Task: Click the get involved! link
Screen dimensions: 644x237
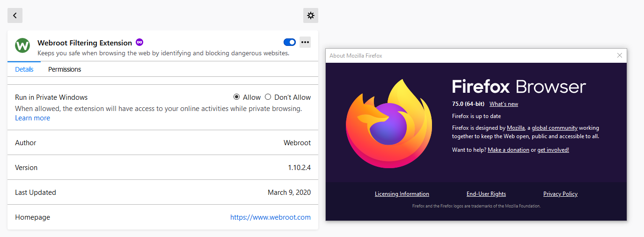Action: [553, 150]
